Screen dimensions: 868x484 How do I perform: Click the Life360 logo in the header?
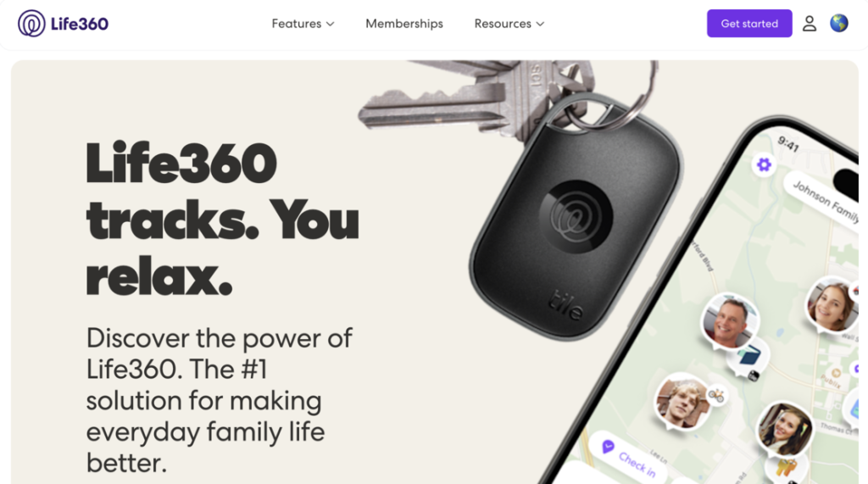click(x=31, y=23)
